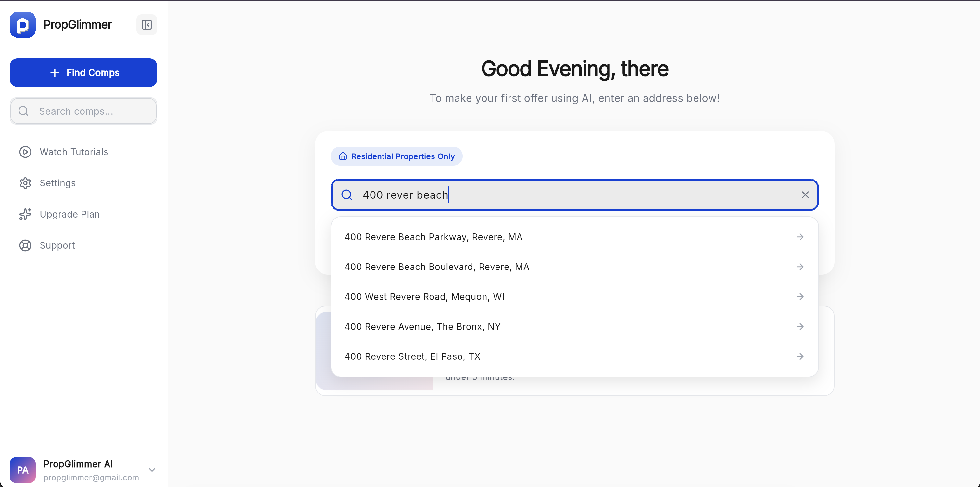This screenshot has height=487, width=980.
Task: Click the magnifier icon in Search comps
Action: click(x=24, y=111)
